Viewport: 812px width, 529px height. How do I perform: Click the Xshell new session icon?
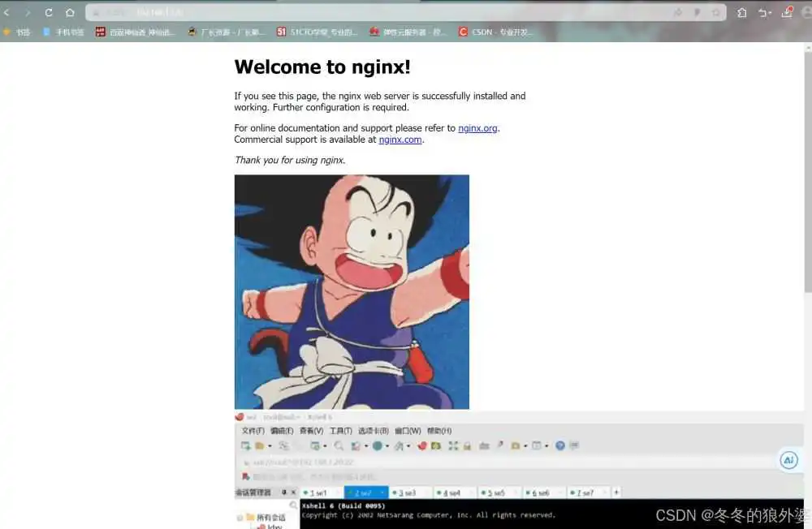click(x=245, y=445)
